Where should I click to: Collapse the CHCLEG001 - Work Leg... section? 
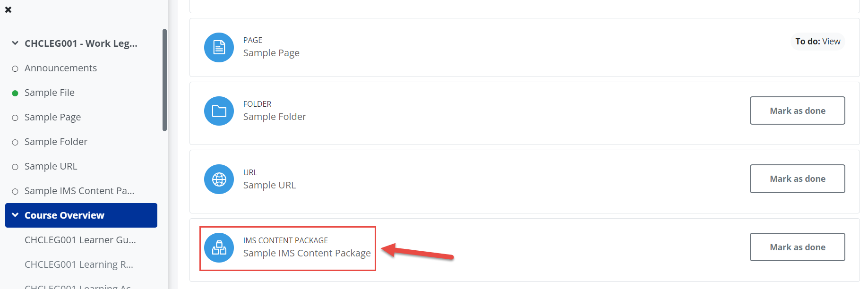(x=15, y=43)
